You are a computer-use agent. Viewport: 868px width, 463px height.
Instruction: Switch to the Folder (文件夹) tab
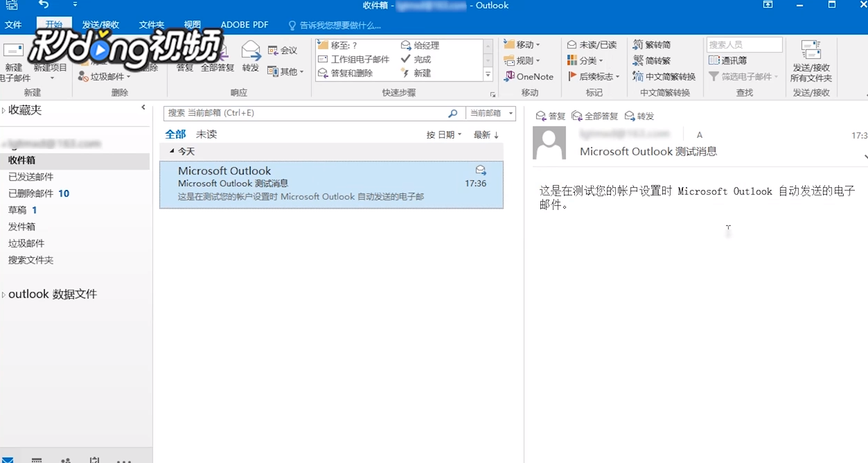152,25
